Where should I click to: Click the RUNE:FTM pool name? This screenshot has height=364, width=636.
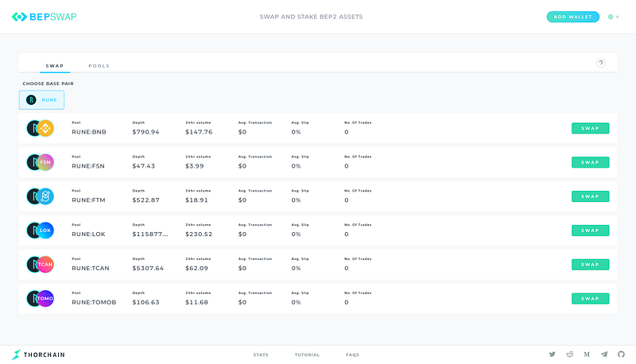pos(88,199)
